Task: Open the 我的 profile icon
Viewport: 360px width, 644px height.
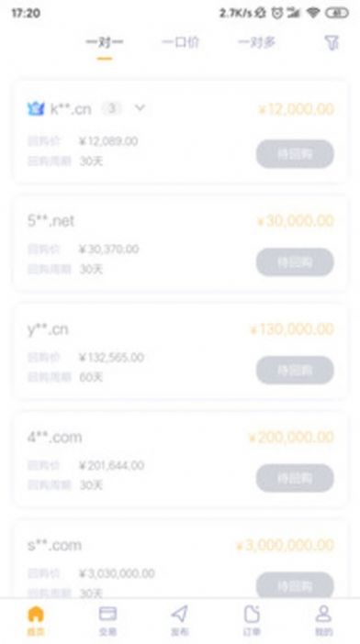Action: 323,614
